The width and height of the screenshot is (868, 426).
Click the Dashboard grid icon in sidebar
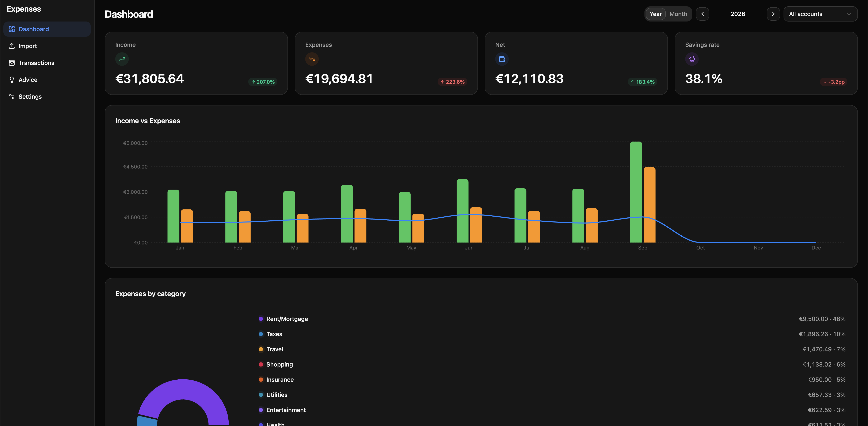tap(12, 29)
